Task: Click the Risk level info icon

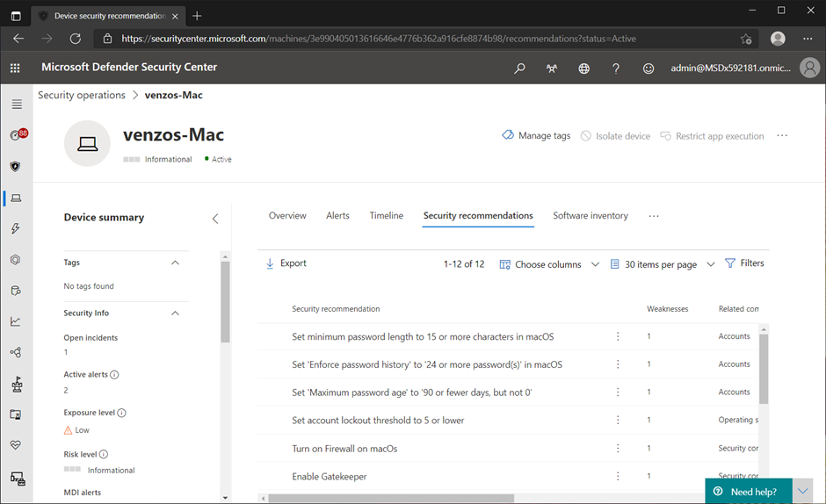Action: pos(104,454)
